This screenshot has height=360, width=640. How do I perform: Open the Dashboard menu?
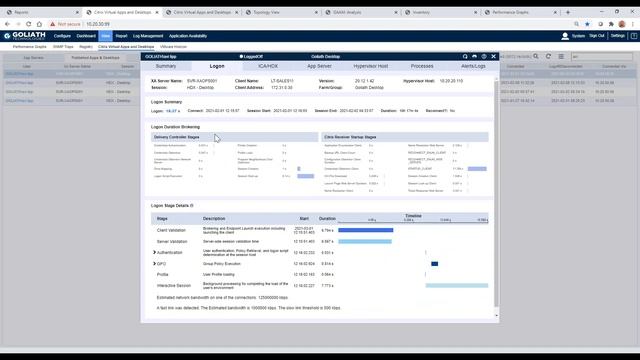(x=86, y=36)
